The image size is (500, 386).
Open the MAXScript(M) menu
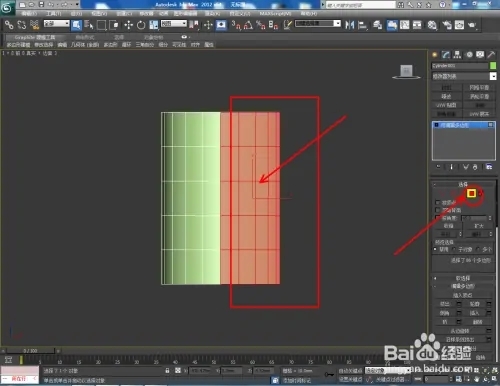click(275, 14)
